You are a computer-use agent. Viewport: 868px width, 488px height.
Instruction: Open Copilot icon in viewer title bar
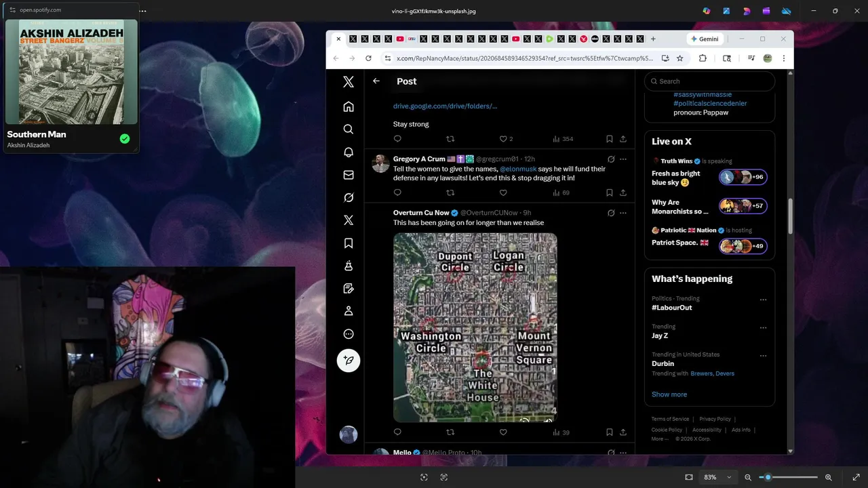[707, 11]
